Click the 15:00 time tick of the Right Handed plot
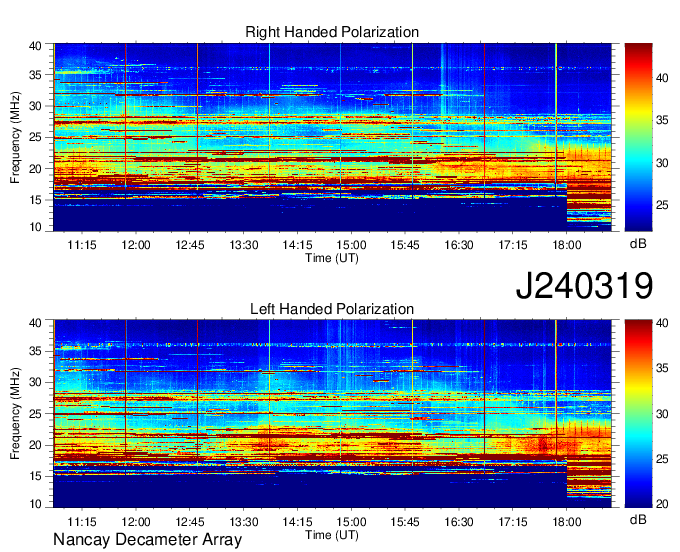The height and width of the screenshot is (552, 680). 351,245
